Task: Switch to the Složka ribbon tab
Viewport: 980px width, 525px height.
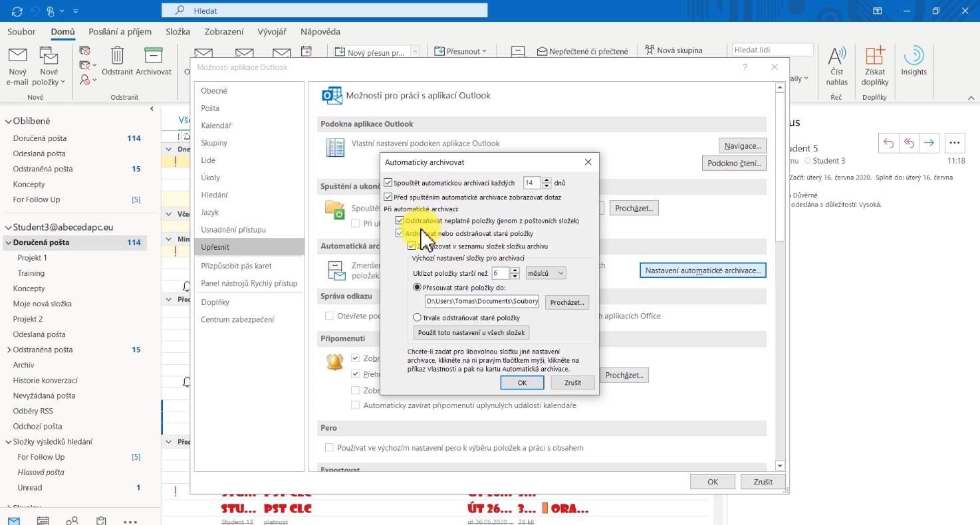Action: pyautogui.click(x=178, y=31)
